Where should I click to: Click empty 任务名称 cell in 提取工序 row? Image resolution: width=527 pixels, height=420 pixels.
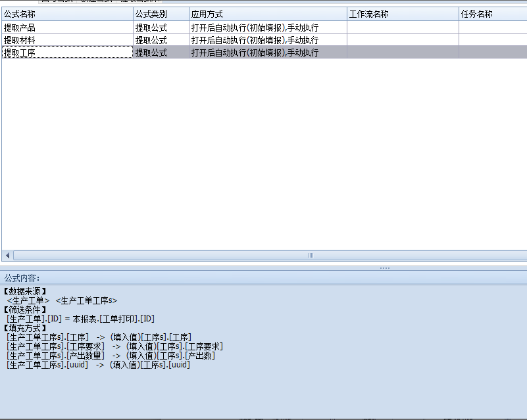492,53
